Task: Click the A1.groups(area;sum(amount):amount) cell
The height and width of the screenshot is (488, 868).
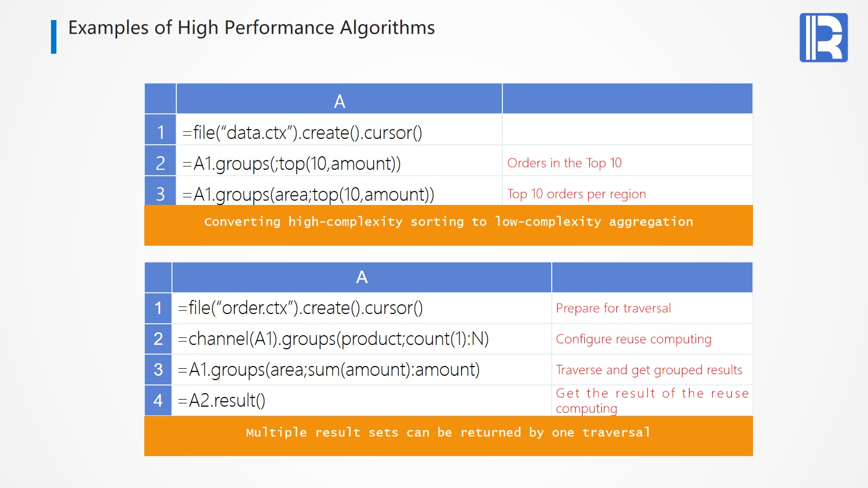Action: click(x=329, y=370)
